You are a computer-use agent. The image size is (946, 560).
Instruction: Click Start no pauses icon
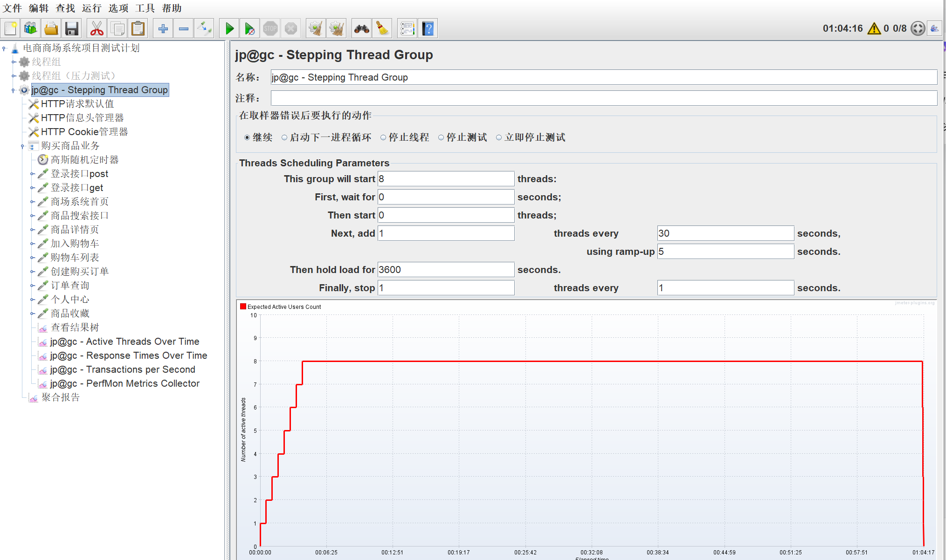(250, 28)
